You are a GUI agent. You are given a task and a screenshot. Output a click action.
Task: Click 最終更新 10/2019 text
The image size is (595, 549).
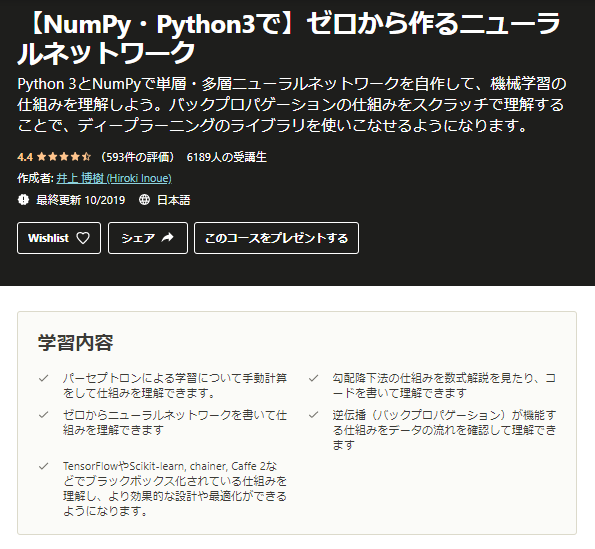(x=80, y=200)
